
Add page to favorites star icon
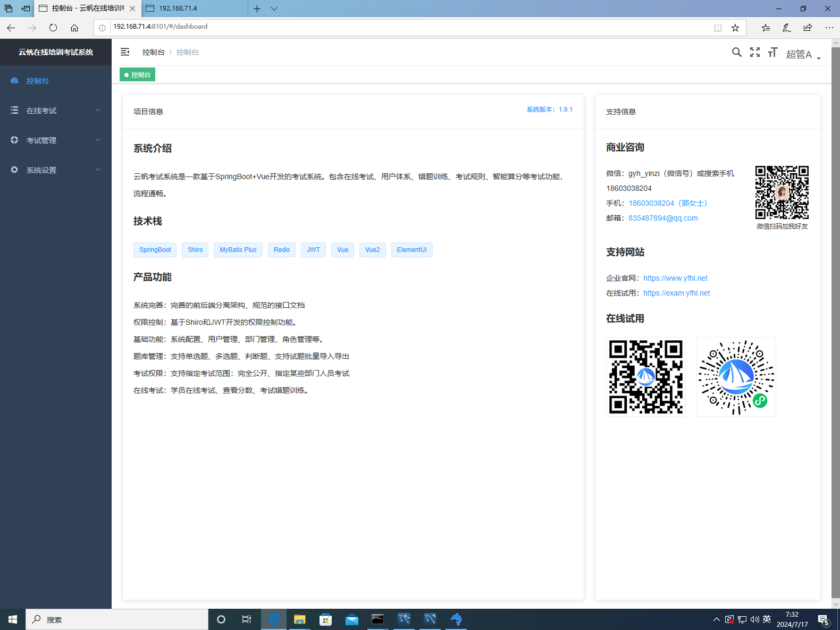click(735, 28)
